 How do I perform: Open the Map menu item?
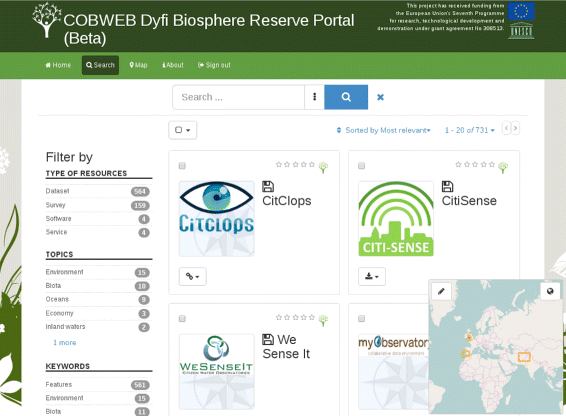[x=139, y=65]
